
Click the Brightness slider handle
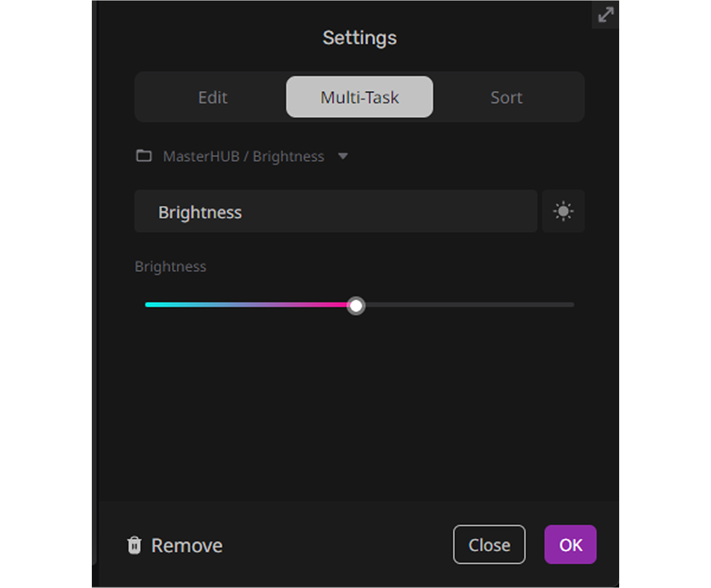(355, 306)
